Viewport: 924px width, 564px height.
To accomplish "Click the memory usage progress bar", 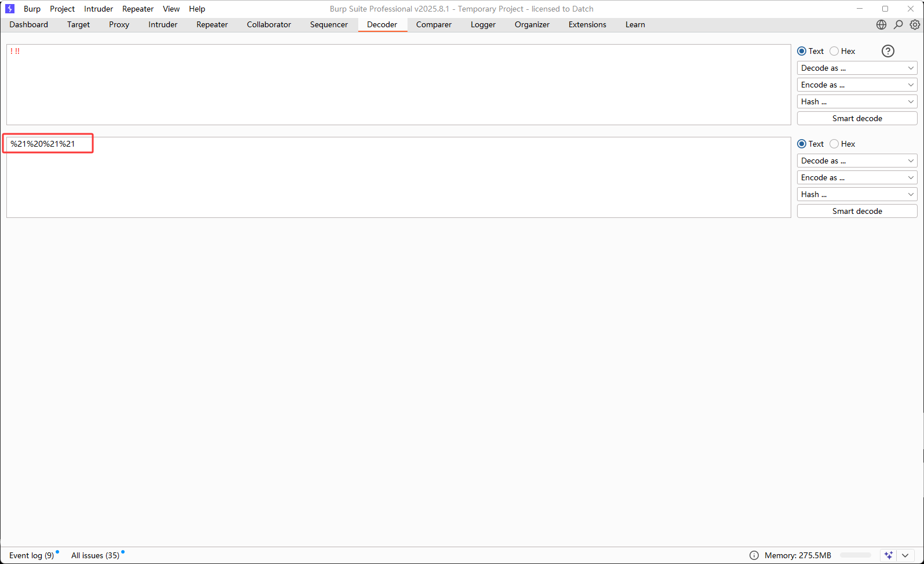I will [x=856, y=555].
